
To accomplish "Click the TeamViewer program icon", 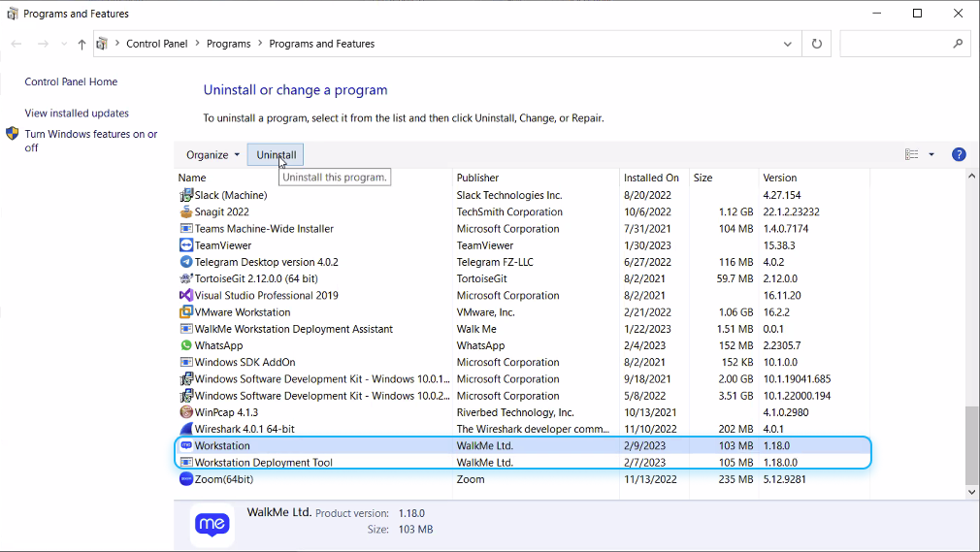I will (186, 245).
